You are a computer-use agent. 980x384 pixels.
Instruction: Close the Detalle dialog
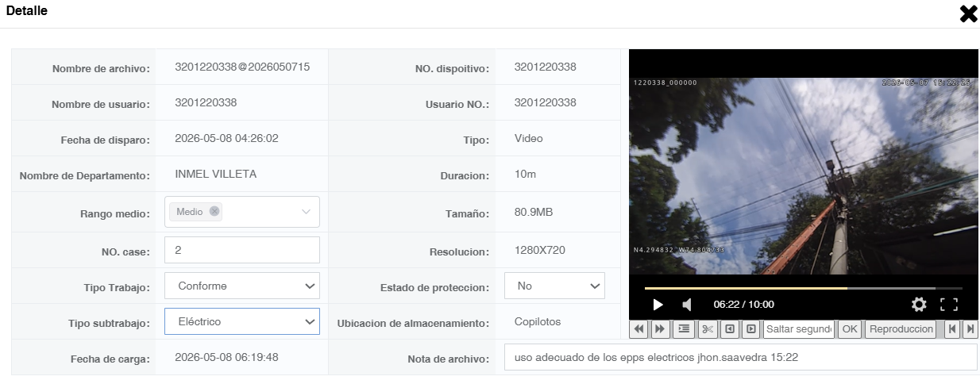pyautogui.click(x=968, y=13)
